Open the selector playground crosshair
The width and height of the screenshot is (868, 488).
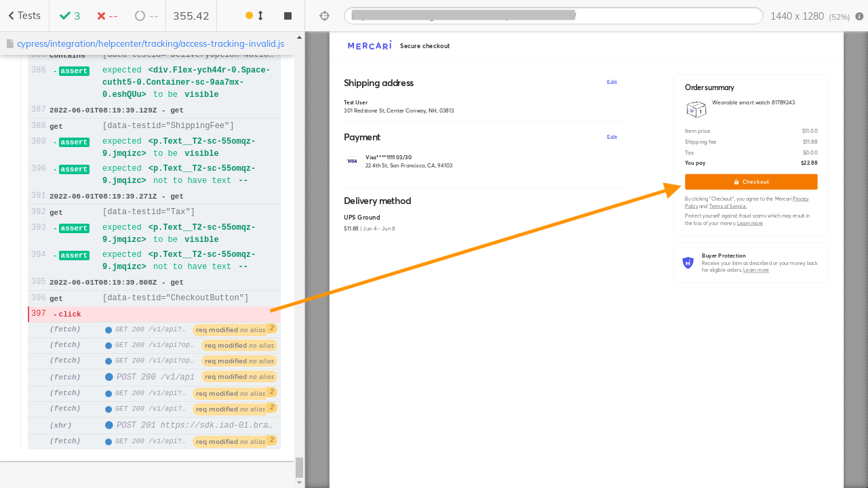point(324,16)
